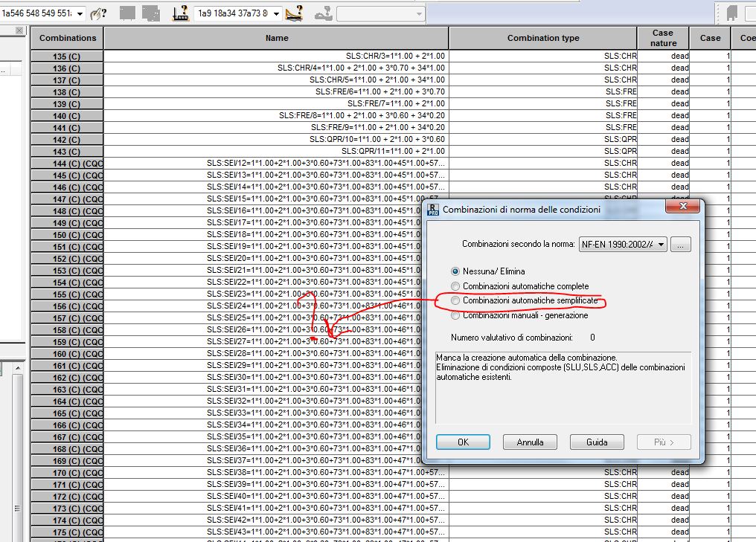756x542 pixels.
Task: Click name cell starting SLS:FRE/8=
Action: pyautogui.click(x=276, y=115)
